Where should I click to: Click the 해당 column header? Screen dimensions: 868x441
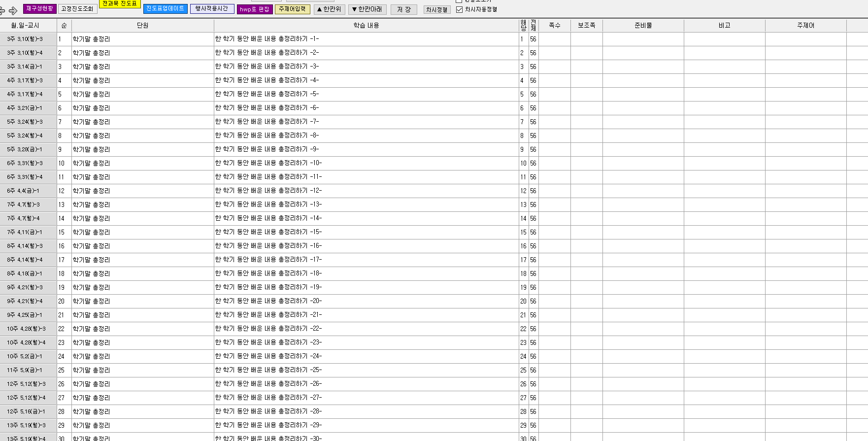point(523,25)
